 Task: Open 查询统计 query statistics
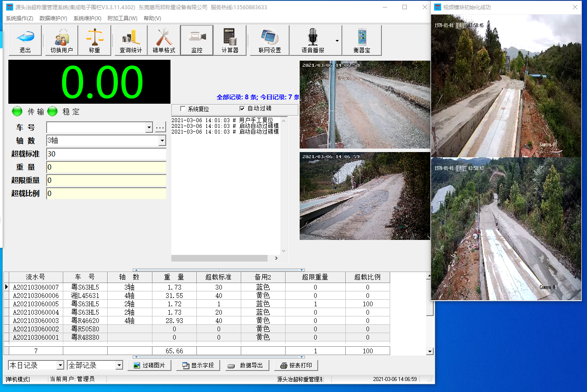pos(131,40)
